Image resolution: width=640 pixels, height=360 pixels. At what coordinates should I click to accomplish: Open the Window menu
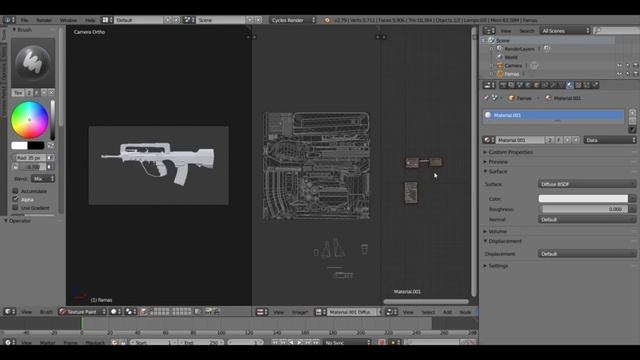(68, 20)
